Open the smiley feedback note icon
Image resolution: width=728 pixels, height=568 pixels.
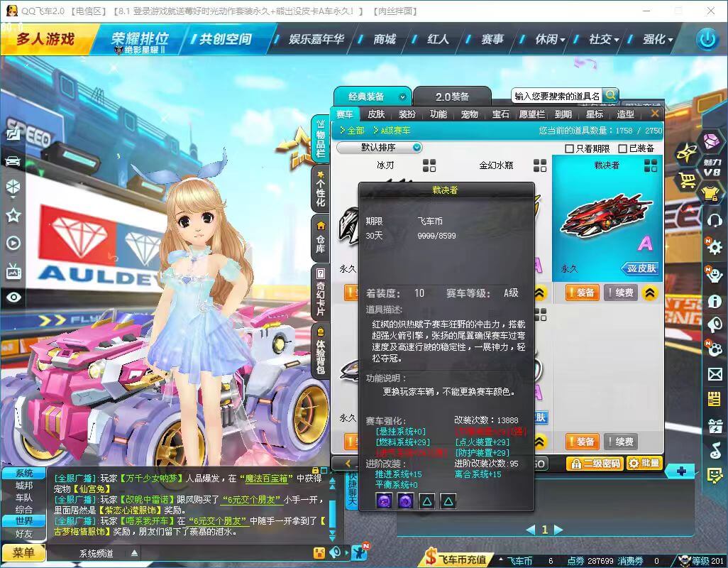point(715,475)
